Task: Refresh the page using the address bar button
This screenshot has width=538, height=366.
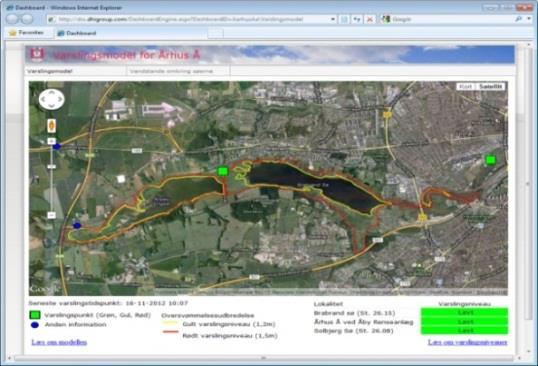Action: [357, 20]
